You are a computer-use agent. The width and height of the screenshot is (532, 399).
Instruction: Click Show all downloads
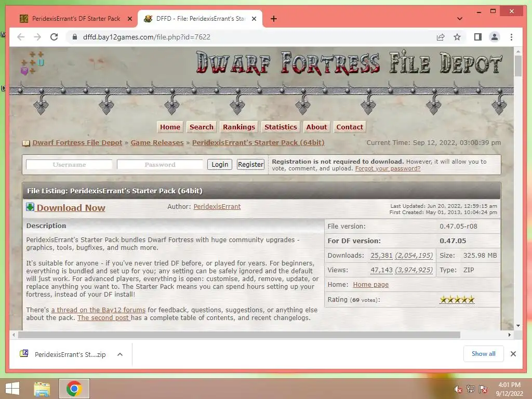point(484,354)
